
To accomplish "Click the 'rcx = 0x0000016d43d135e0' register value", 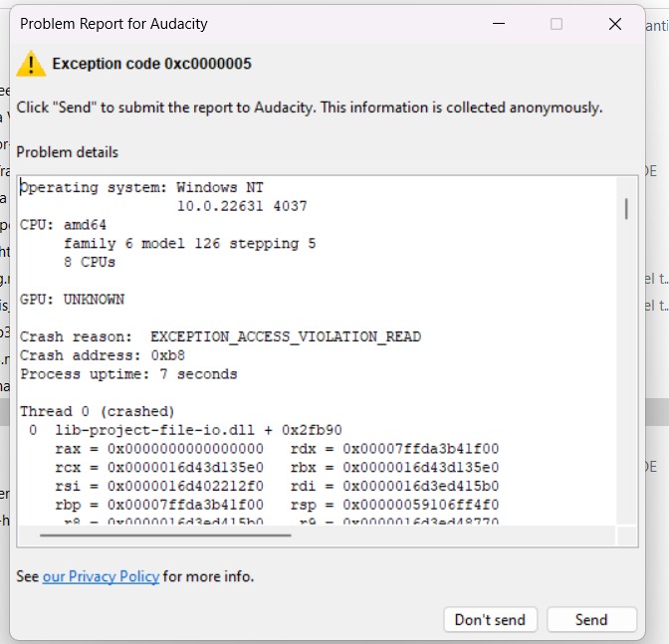I will [159, 468].
